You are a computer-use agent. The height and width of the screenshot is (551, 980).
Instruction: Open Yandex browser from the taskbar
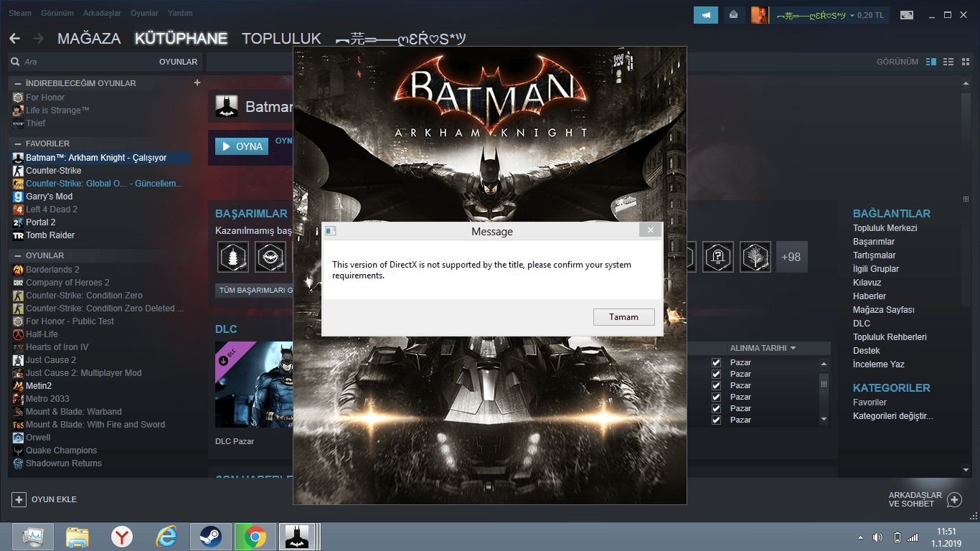coord(122,536)
